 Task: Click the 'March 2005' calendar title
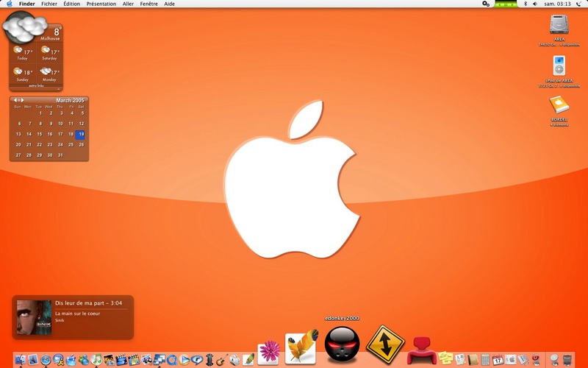[70, 100]
